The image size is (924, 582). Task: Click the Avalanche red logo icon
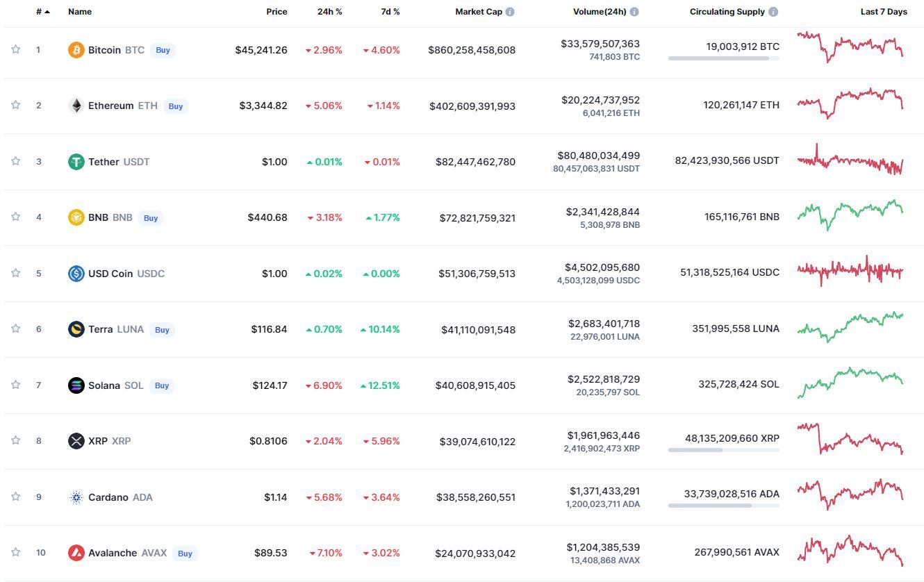pyautogui.click(x=76, y=553)
